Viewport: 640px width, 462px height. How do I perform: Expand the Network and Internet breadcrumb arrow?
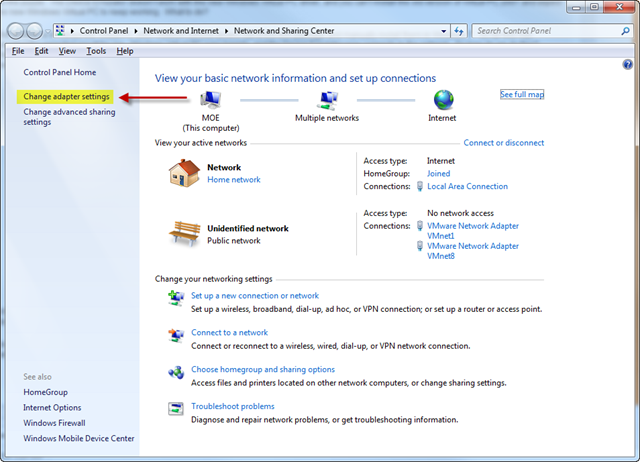(x=228, y=31)
